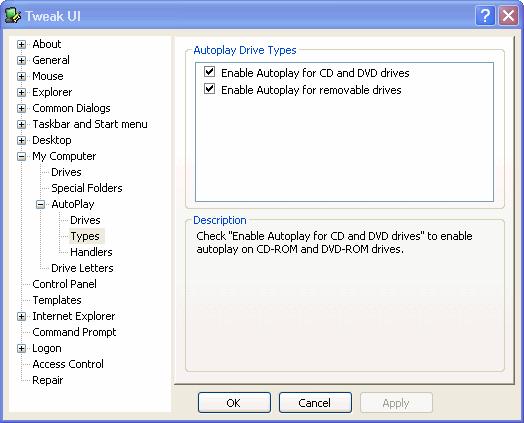Expand the Mouse tree node

(x=21, y=76)
